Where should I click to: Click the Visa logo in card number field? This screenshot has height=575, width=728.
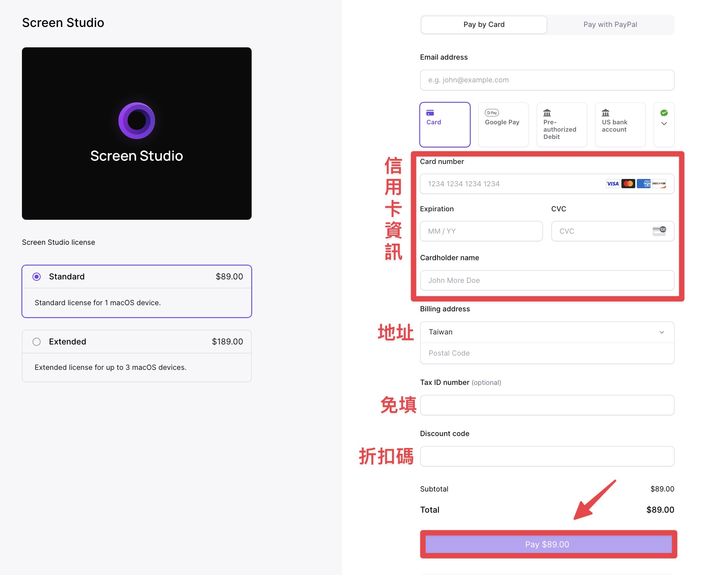pyautogui.click(x=613, y=184)
